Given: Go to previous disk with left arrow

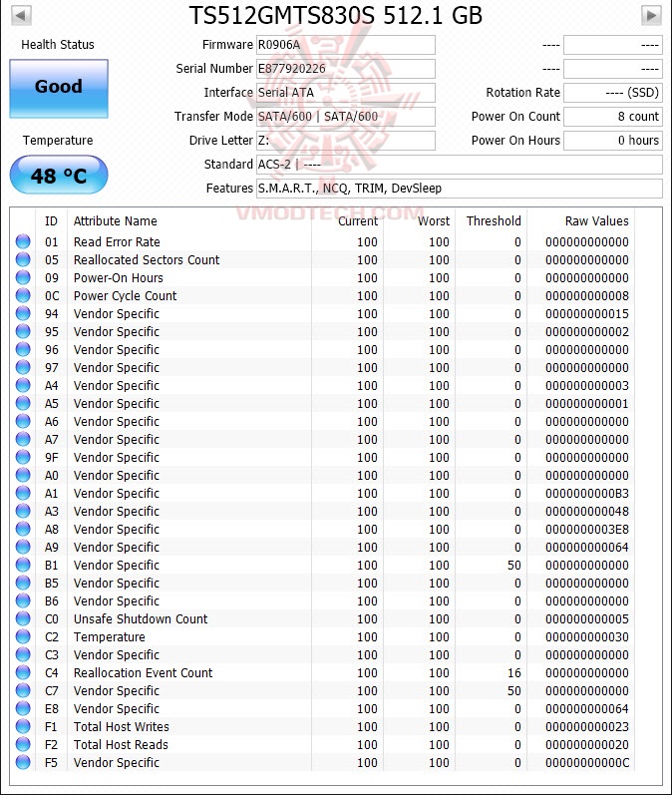Looking at the screenshot, I should [21, 15].
